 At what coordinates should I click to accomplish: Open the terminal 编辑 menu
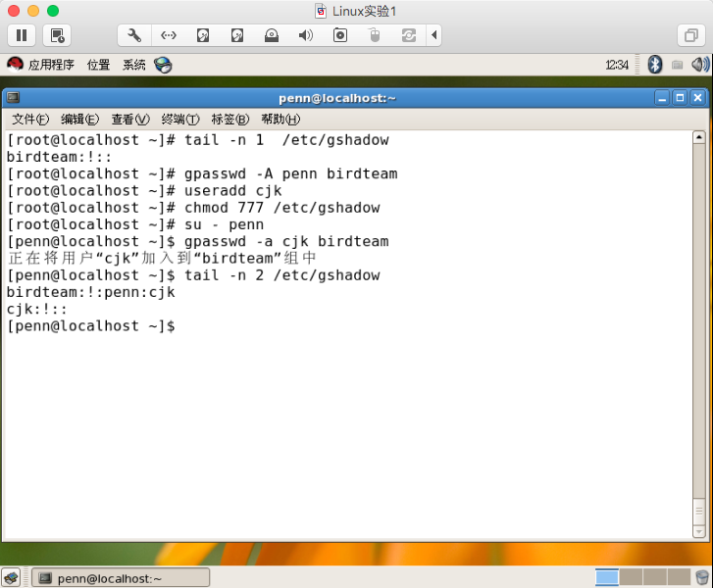pos(79,120)
